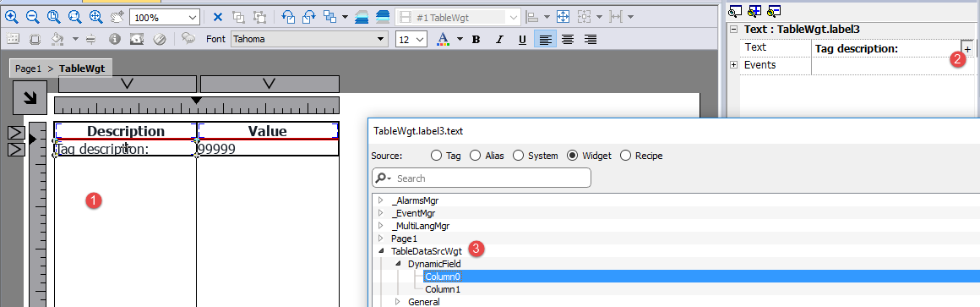
Task: Select the Recipe source radio button
Action: 626,156
